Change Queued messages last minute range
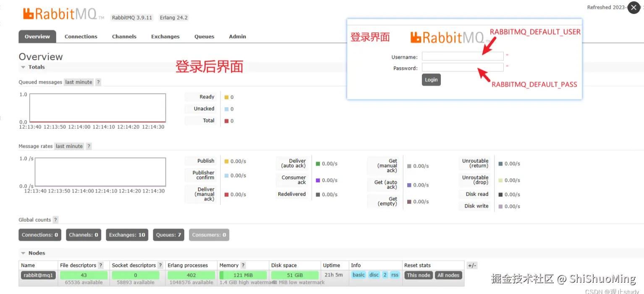644x294 pixels. 79,82
